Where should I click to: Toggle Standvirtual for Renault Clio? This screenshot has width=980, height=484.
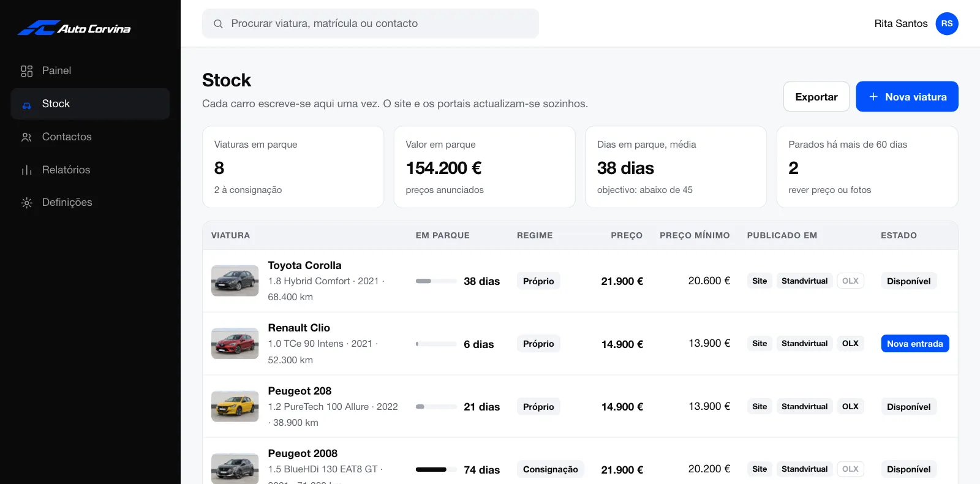[804, 344]
